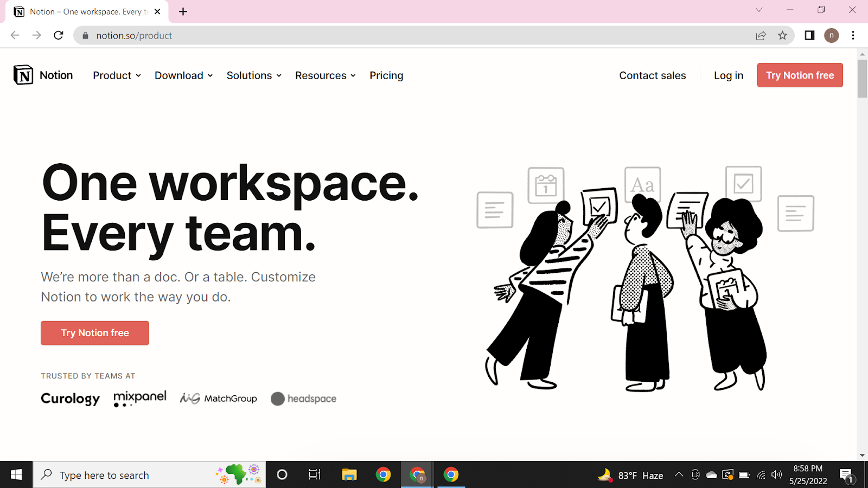Click the mixpanel logo

(x=140, y=399)
